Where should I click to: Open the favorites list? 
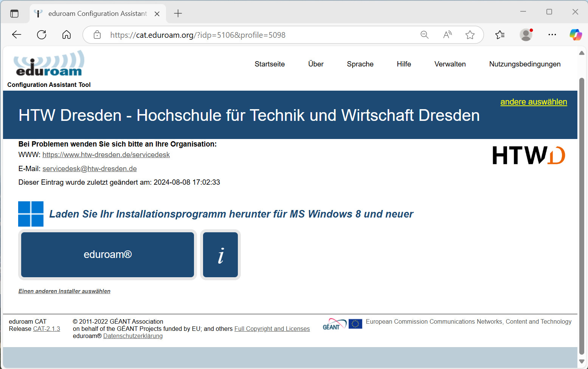tap(500, 35)
